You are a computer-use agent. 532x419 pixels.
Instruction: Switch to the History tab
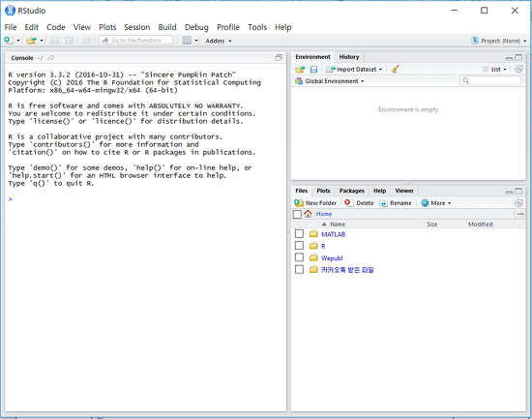349,57
